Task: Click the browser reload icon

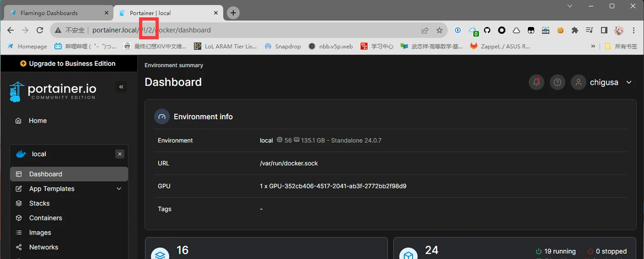Action: pyautogui.click(x=40, y=30)
